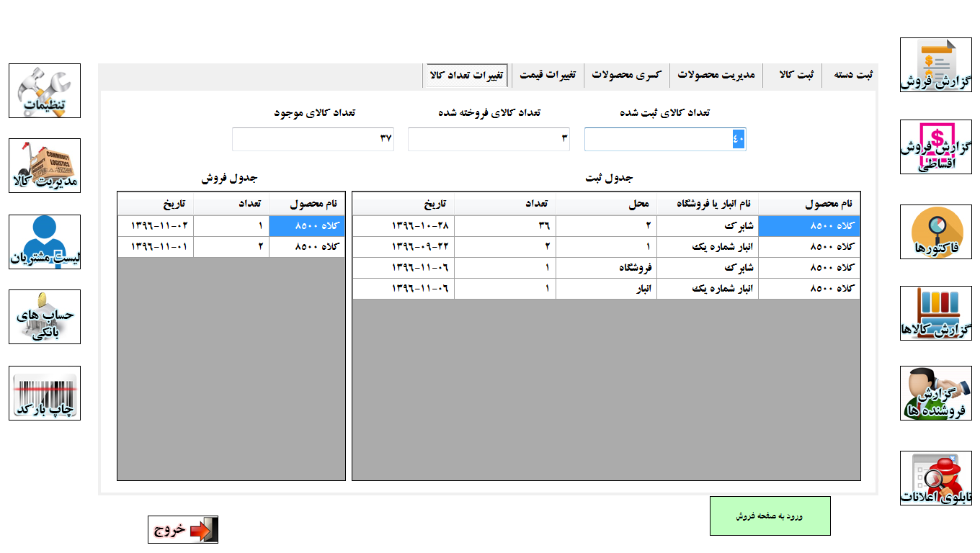The width and height of the screenshot is (980, 553).
Task: Open the فاکتورها invoices icon
Action: (x=935, y=232)
